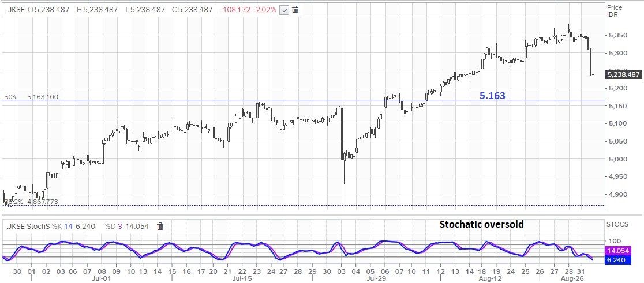Select the 4,867.773 Fibonacci level label

click(42, 202)
